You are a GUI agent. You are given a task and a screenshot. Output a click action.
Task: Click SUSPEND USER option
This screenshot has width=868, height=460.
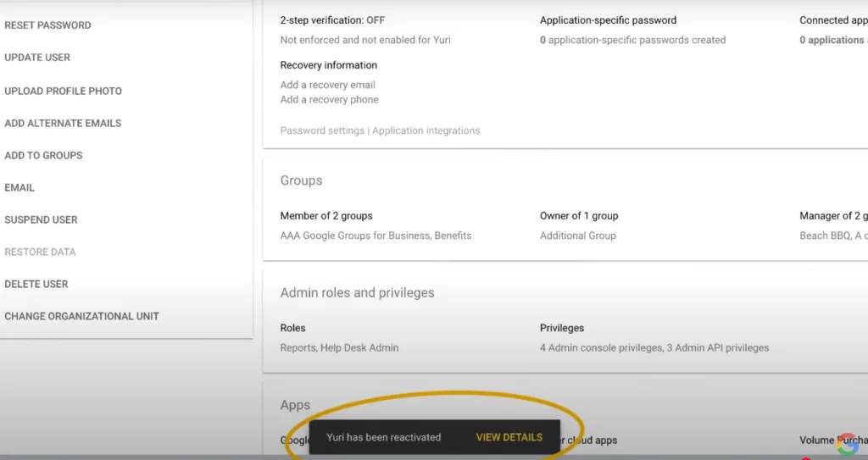(41, 219)
